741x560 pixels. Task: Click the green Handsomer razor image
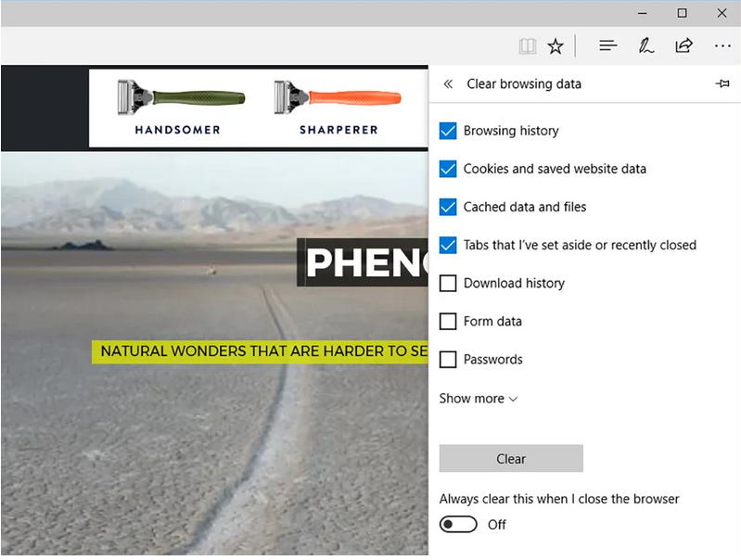click(181, 98)
